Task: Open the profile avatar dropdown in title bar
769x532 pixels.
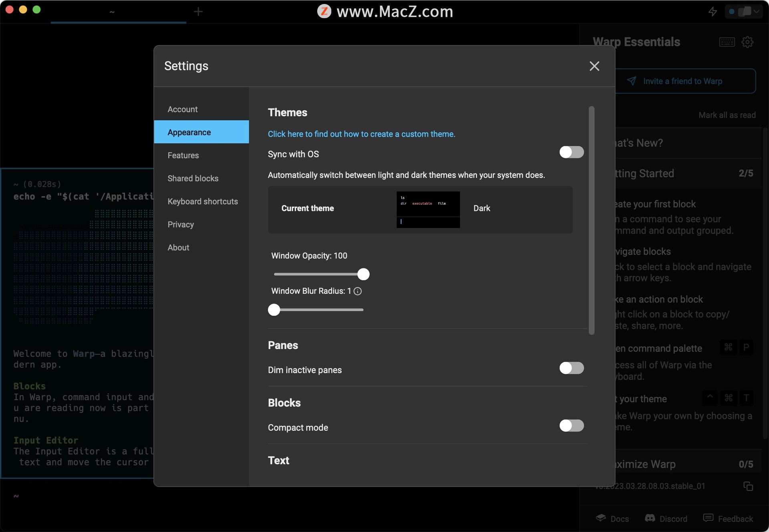Action: (x=744, y=12)
